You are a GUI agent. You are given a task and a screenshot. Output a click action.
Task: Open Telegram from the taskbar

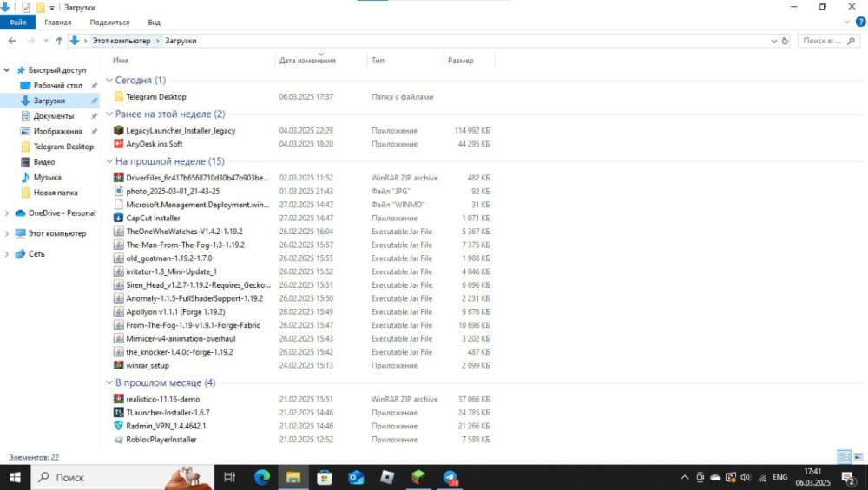tap(450, 477)
